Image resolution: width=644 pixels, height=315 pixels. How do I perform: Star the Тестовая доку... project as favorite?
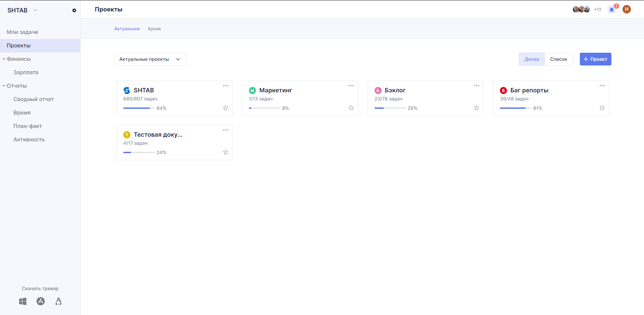(226, 152)
